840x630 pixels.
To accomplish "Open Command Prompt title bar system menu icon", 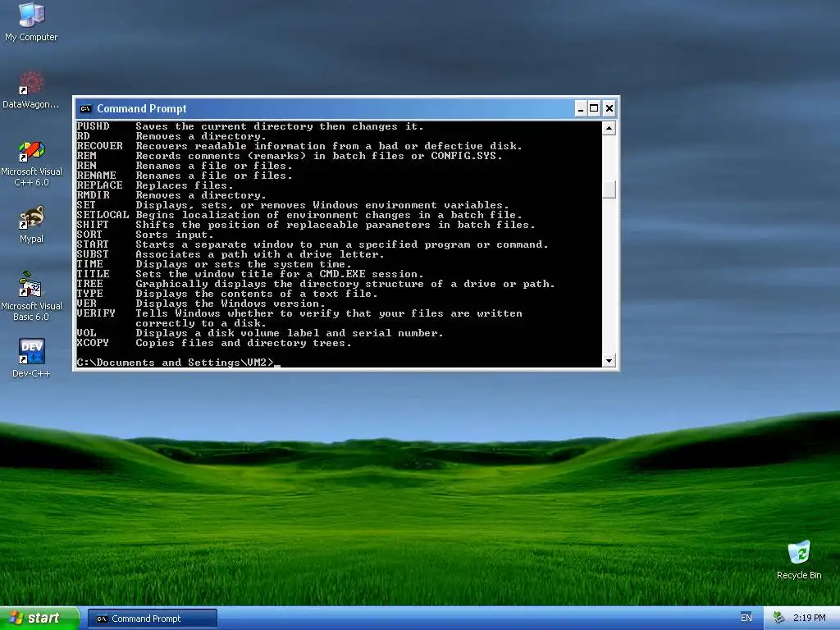I will point(85,109).
